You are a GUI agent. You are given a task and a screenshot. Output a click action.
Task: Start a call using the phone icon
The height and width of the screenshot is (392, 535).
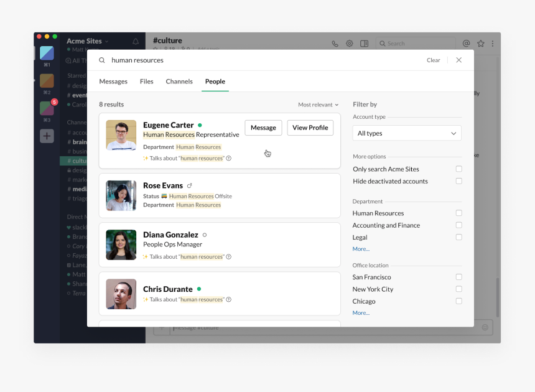pyautogui.click(x=335, y=43)
